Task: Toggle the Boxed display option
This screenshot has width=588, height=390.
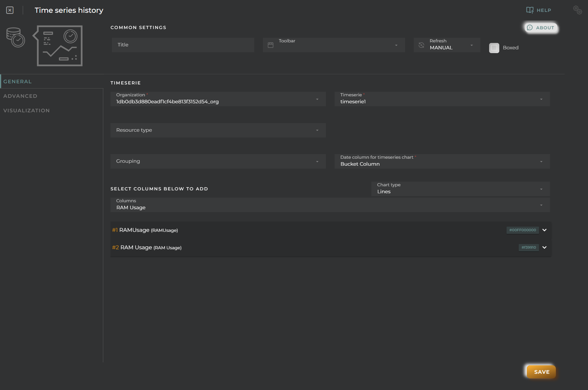Action: [x=494, y=47]
